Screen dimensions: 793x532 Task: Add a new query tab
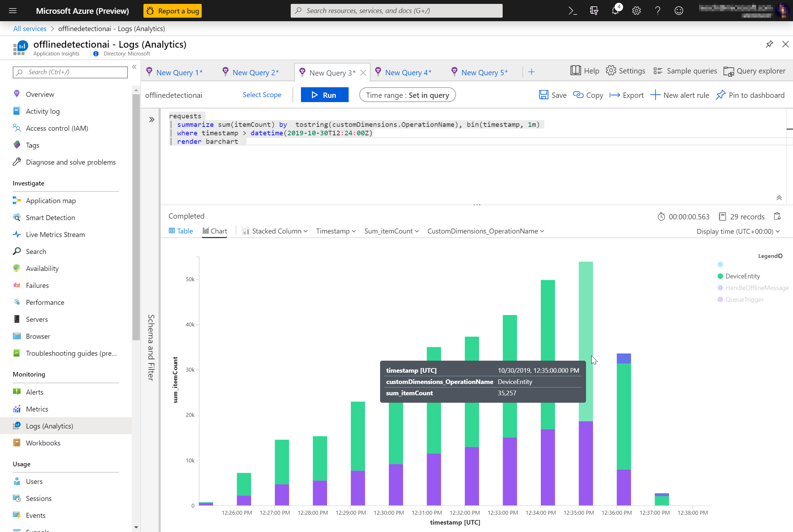531,72
